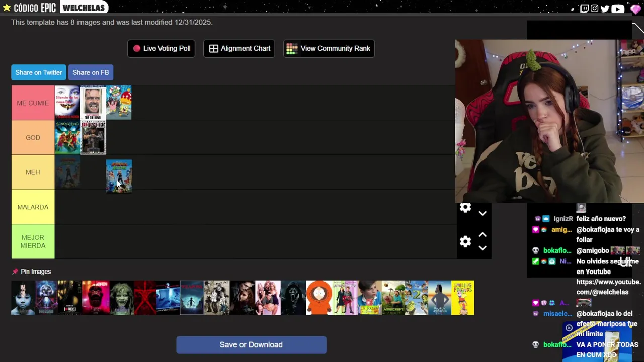Move the MEJOR MIERDA row down with chevron

click(x=482, y=248)
